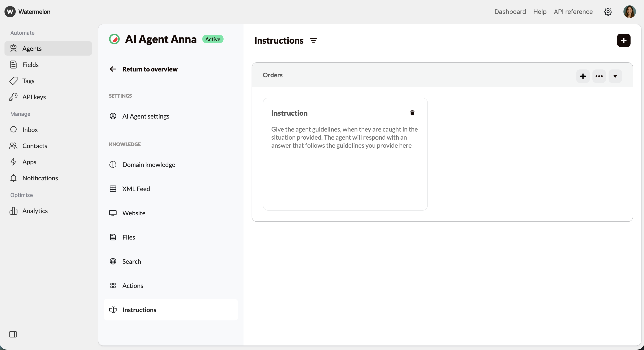Click the black add instruction plus button

(x=624, y=41)
